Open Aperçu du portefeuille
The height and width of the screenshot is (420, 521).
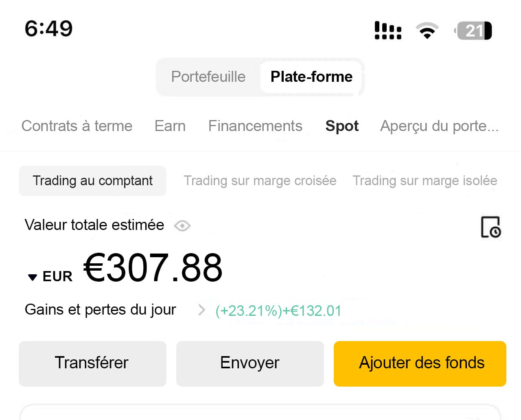click(439, 126)
